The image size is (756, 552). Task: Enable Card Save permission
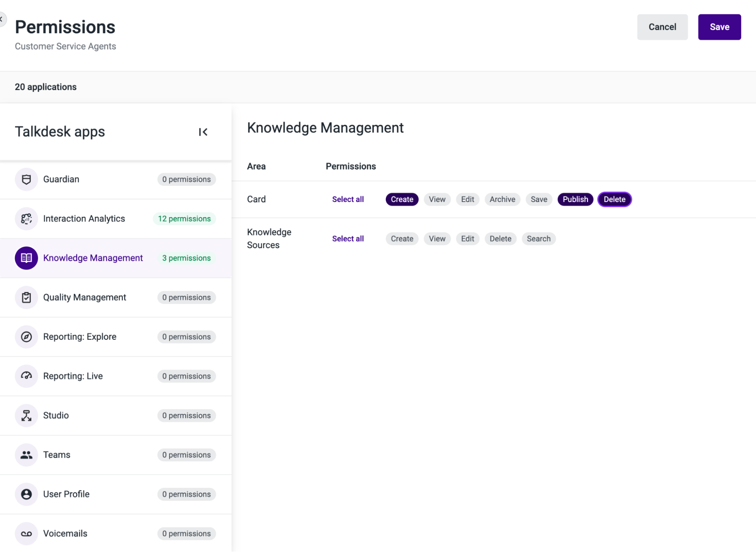tap(539, 199)
